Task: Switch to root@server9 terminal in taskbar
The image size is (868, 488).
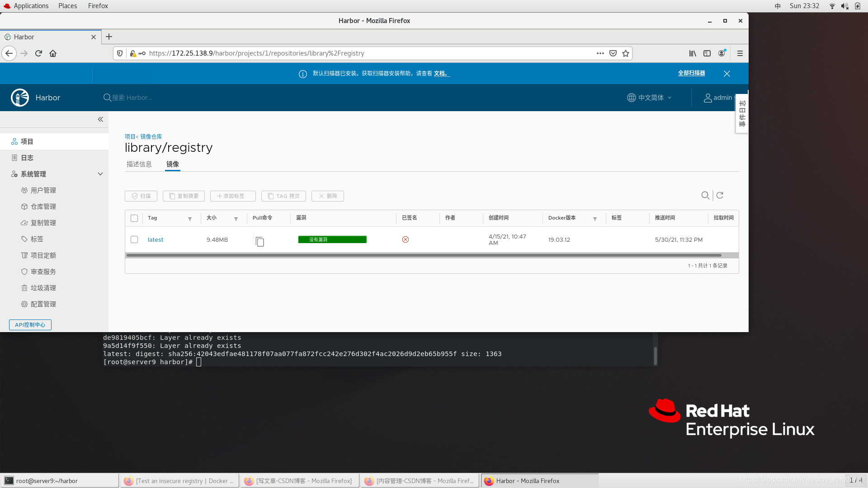Action: 60,481
